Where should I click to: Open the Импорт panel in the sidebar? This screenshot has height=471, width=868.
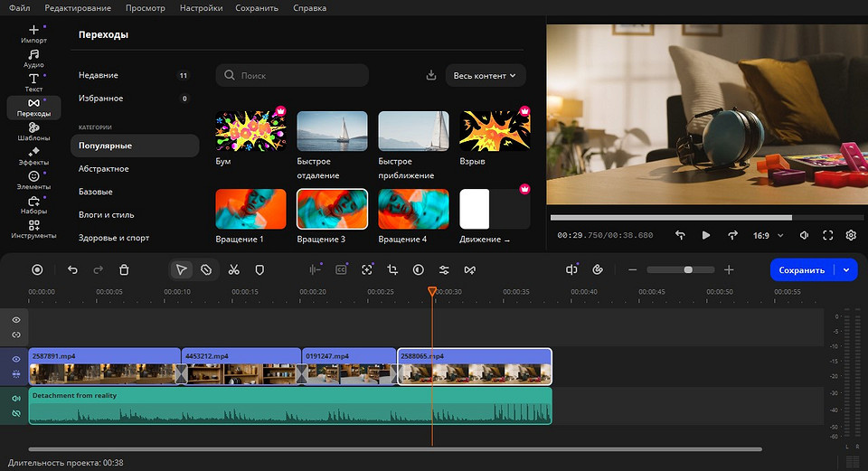[x=33, y=33]
